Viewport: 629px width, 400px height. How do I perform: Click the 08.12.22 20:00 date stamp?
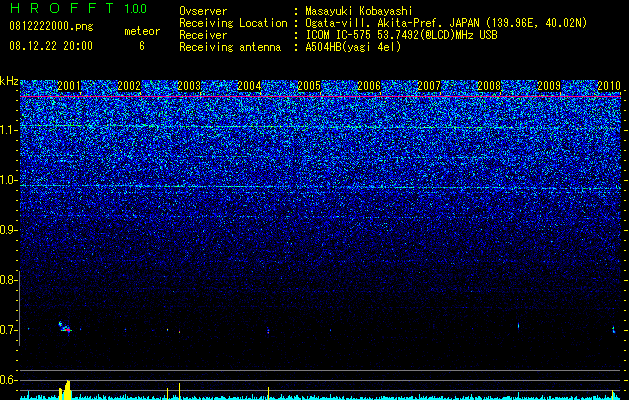[51, 46]
